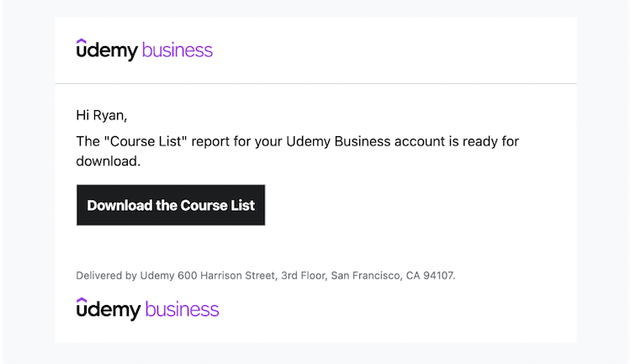Click the word 'download.' ending the message
The height and width of the screenshot is (364, 631).
coord(108,161)
